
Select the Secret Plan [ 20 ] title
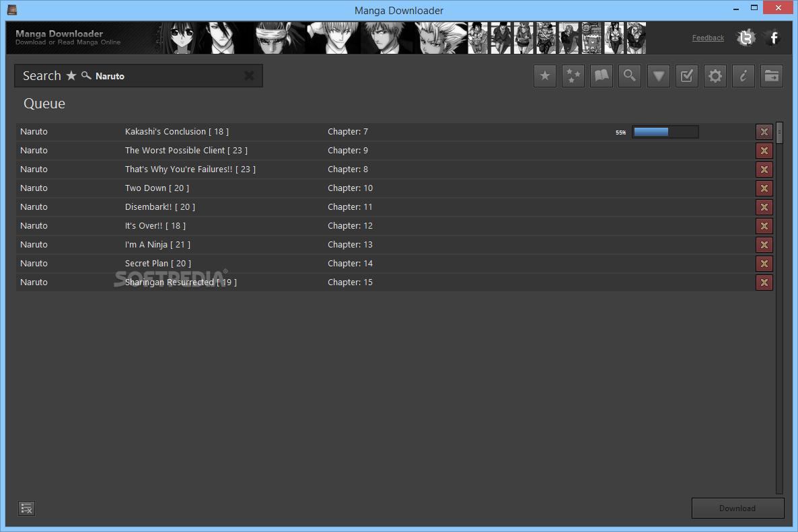tap(158, 264)
